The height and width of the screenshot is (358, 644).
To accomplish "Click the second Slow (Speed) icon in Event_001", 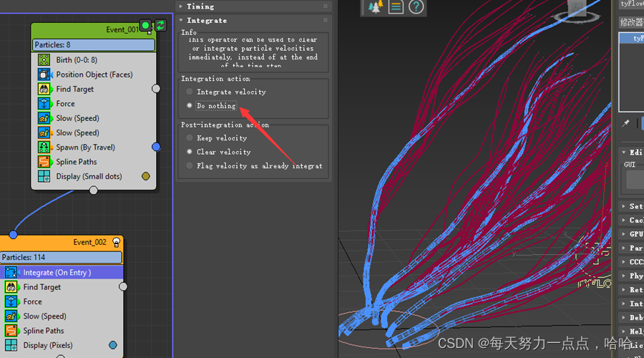I will (x=44, y=132).
